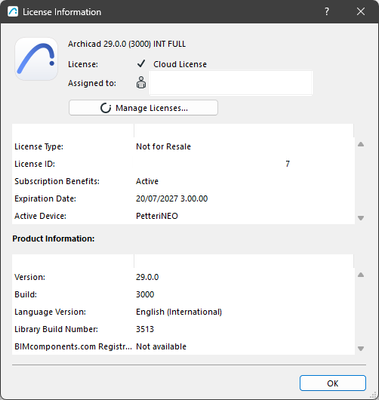Click the 'Product Information:' heading

click(54, 239)
